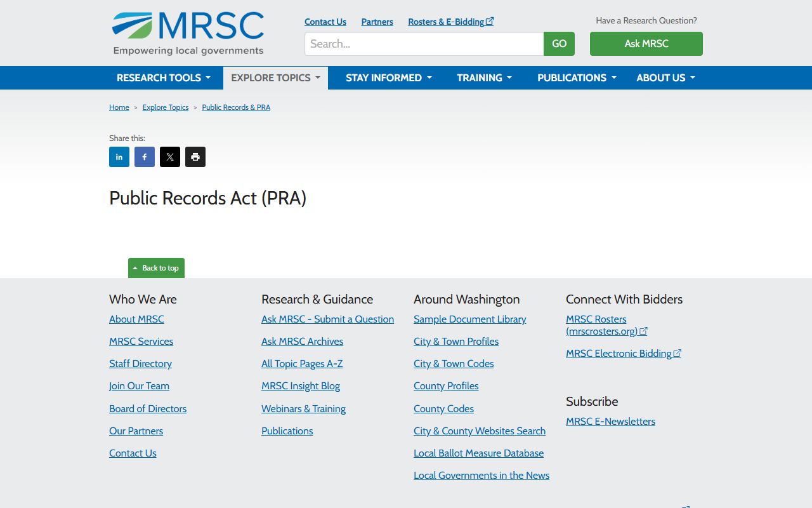Open the Publications dropdown menu
This screenshot has height=508, width=812.
click(x=577, y=77)
